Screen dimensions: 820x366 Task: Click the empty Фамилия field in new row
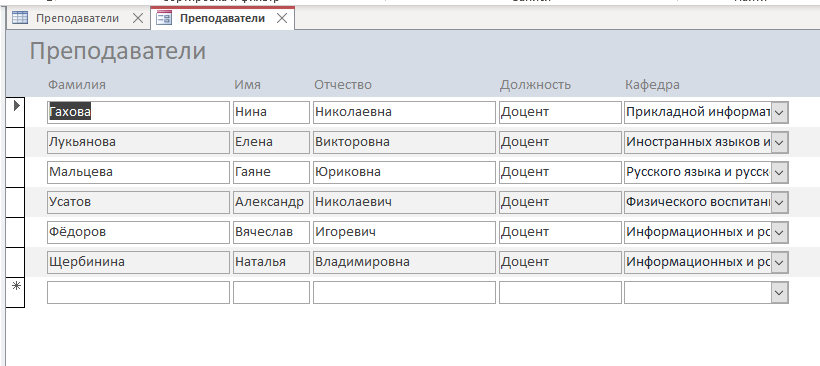coord(138,293)
